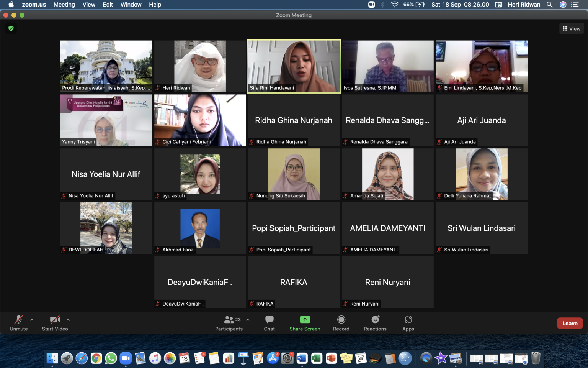Image resolution: width=588 pixels, height=368 pixels.
Task: Open the View menu in the menu bar
Action: [x=89, y=5]
